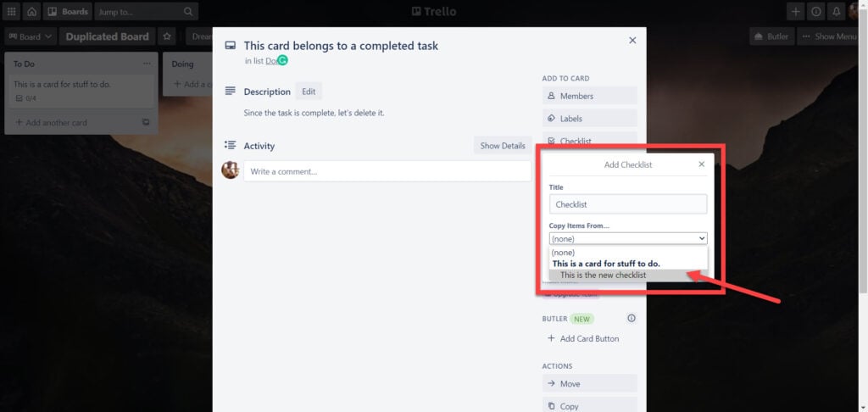Click the search magnifier icon
868x412 pixels.
coord(188,12)
